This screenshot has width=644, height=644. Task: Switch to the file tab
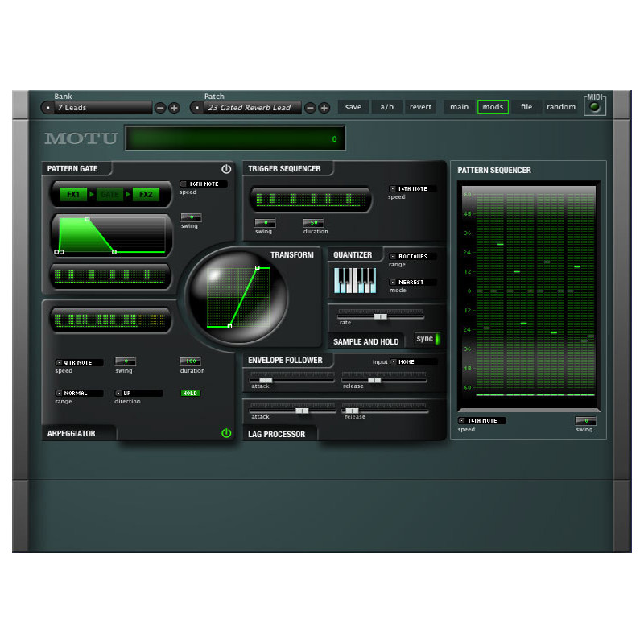coord(526,107)
